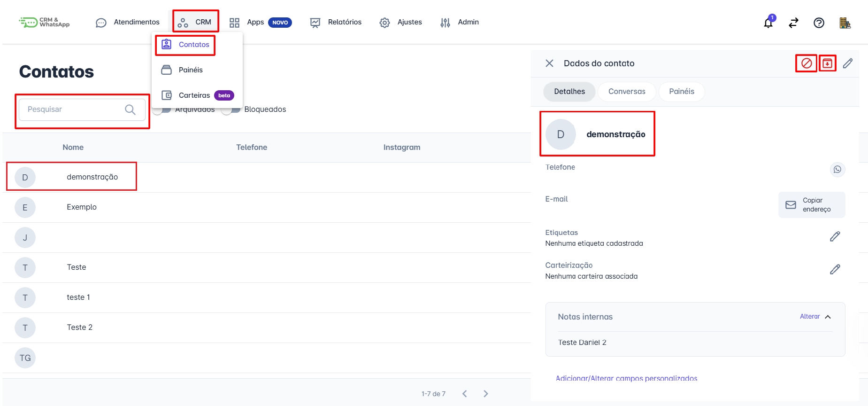This screenshot has height=406, width=868.
Task: Close the Dados do contato panel
Action: (549, 63)
